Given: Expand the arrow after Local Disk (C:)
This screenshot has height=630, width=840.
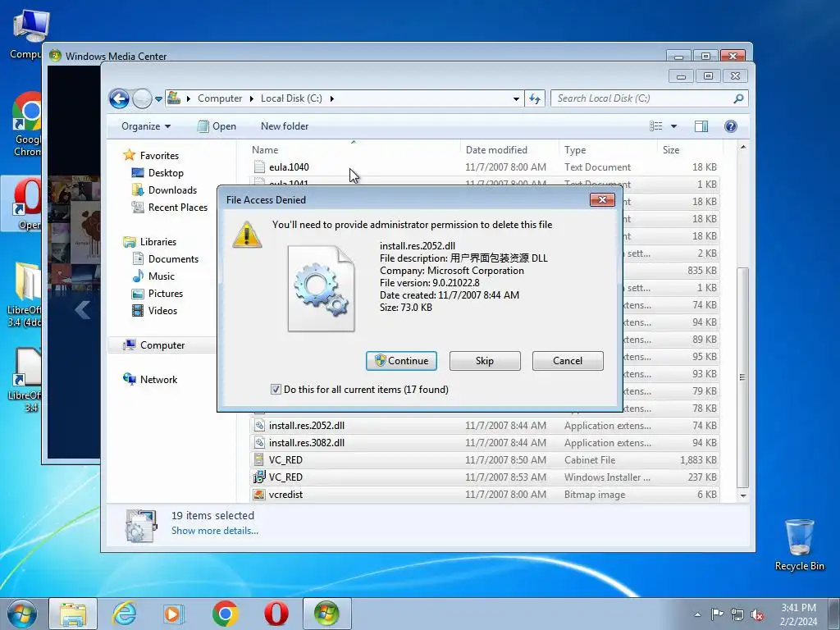Looking at the screenshot, I should pyautogui.click(x=332, y=98).
